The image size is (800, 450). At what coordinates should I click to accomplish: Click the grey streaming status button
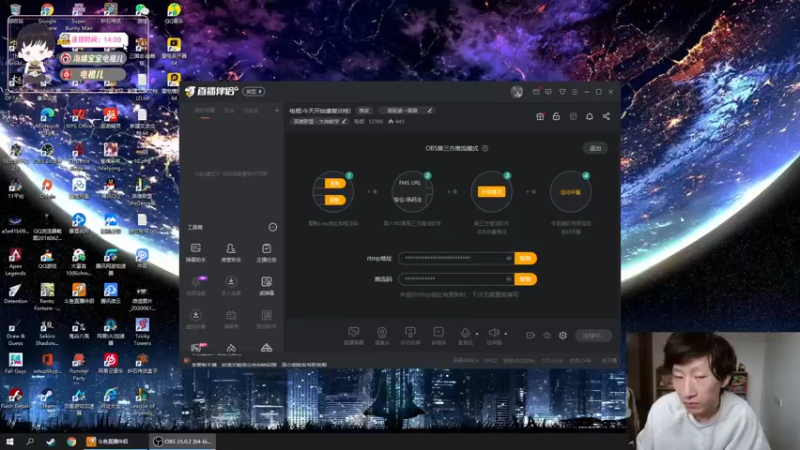tap(593, 336)
